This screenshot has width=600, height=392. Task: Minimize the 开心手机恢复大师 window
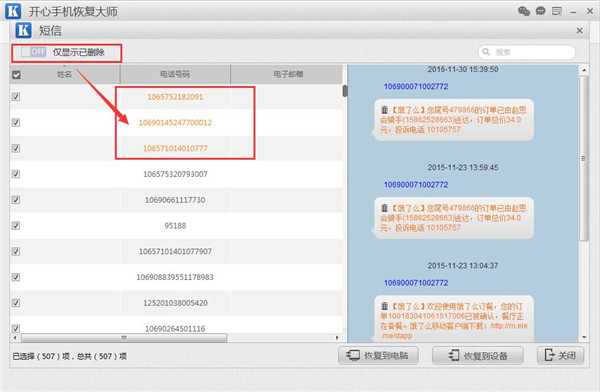click(573, 12)
